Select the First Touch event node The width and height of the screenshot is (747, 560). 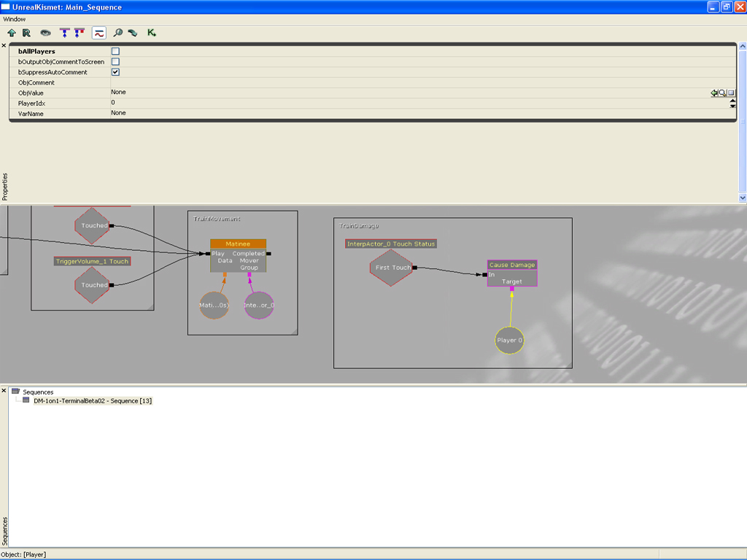pos(391,268)
